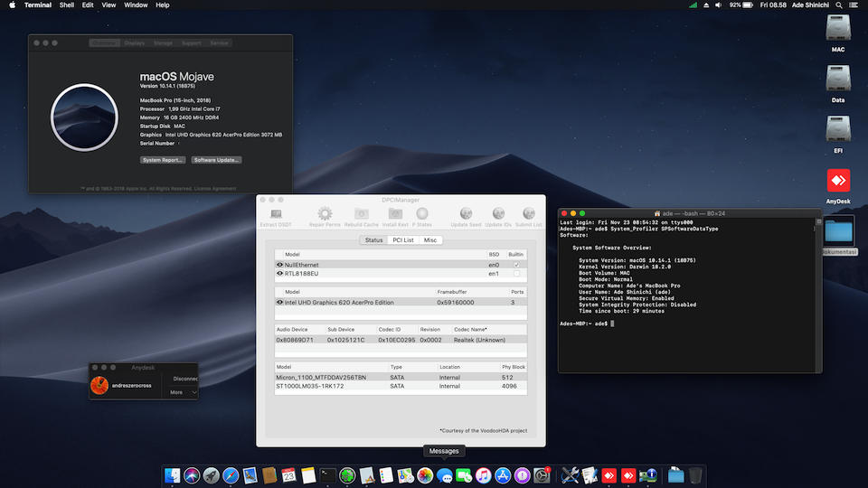The width and height of the screenshot is (868, 488).
Task: Open Launchpad rocket in dock
Action: [211, 475]
